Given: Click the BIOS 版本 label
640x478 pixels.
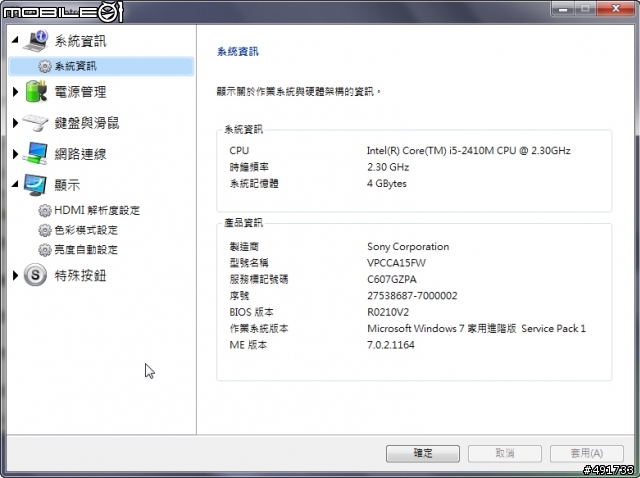Looking at the screenshot, I should 251,312.
